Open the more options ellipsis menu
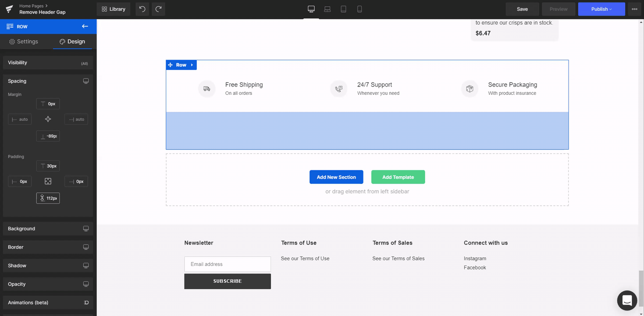 point(634,9)
